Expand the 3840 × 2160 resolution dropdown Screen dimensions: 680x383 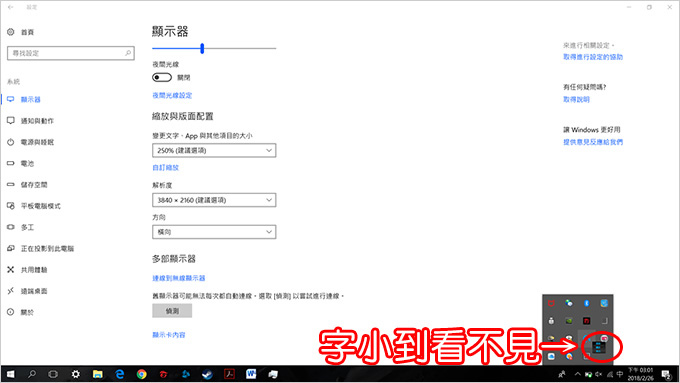click(214, 200)
